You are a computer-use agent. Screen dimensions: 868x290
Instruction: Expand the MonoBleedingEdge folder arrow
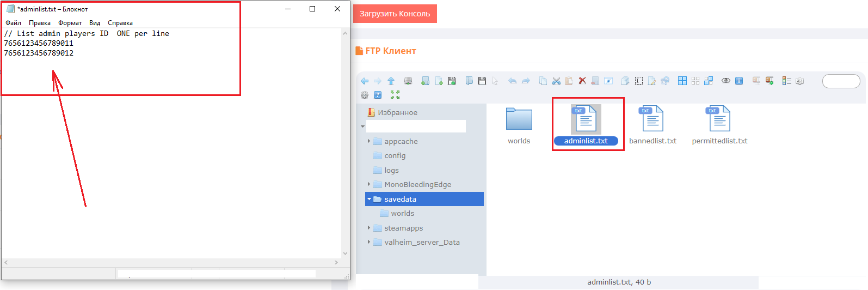point(369,184)
